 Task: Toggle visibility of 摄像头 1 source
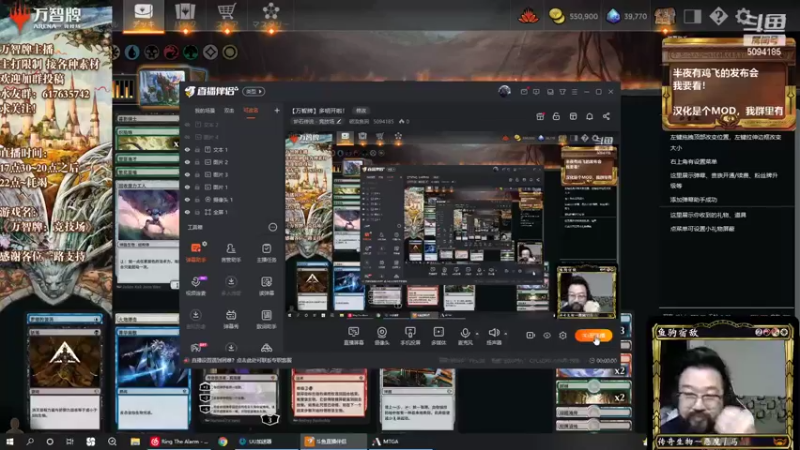click(187, 200)
